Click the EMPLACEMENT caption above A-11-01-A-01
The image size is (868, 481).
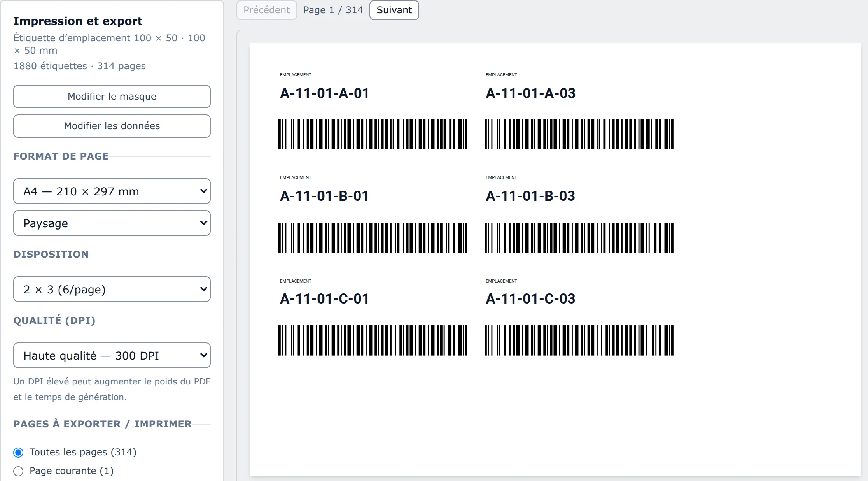click(x=296, y=75)
